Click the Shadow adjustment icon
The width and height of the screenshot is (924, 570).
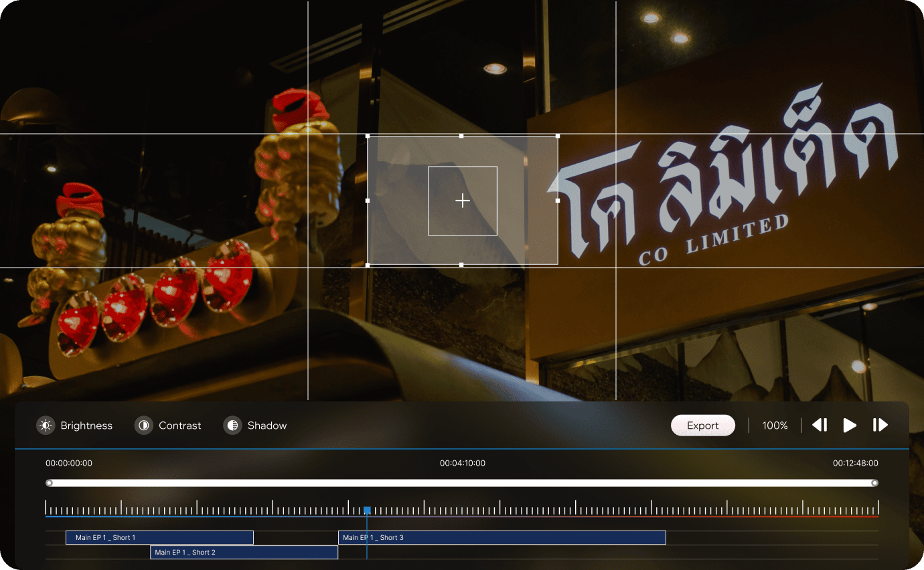click(232, 425)
